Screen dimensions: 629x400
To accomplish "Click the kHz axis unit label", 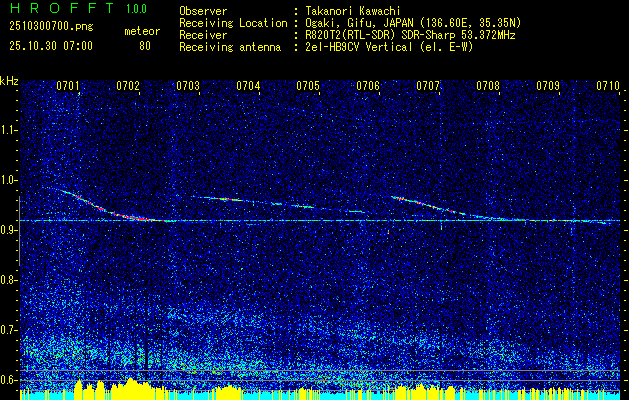I will pos(9,81).
